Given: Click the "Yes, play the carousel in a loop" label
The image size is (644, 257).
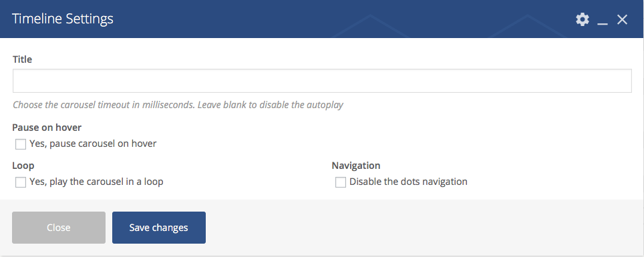Looking at the screenshot, I should (x=96, y=182).
